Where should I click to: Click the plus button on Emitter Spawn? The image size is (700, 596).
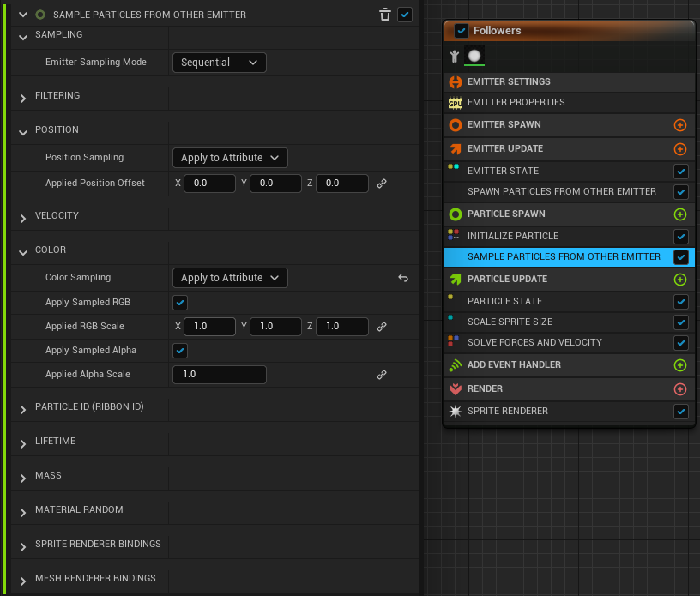[x=680, y=125]
